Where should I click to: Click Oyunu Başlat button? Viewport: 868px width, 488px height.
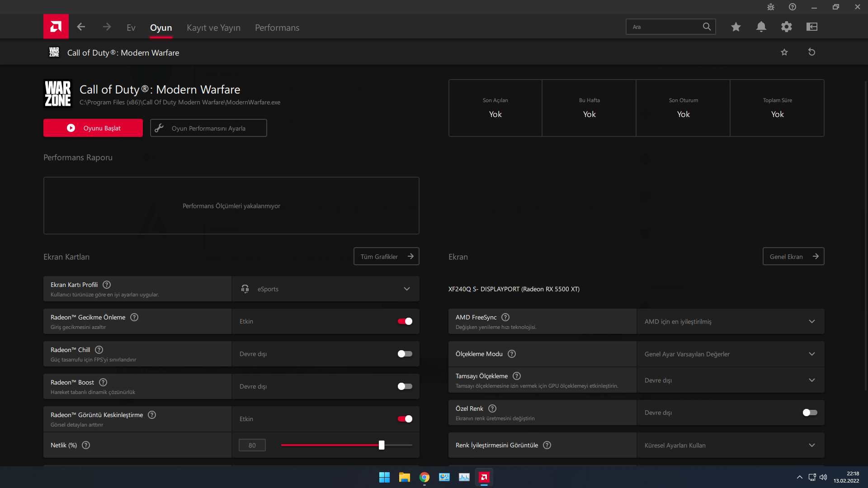93,128
